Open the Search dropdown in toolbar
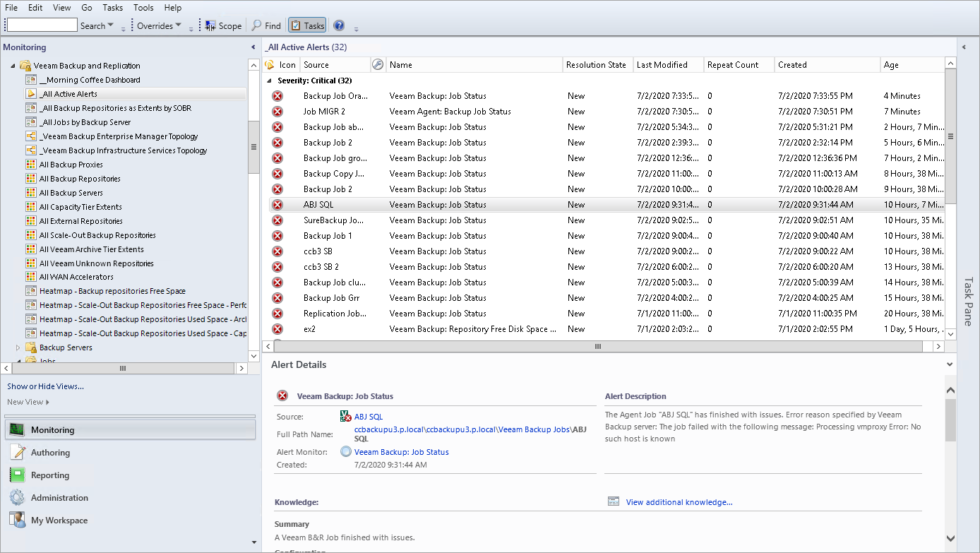 pyautogui.click(x=97, y=26)
